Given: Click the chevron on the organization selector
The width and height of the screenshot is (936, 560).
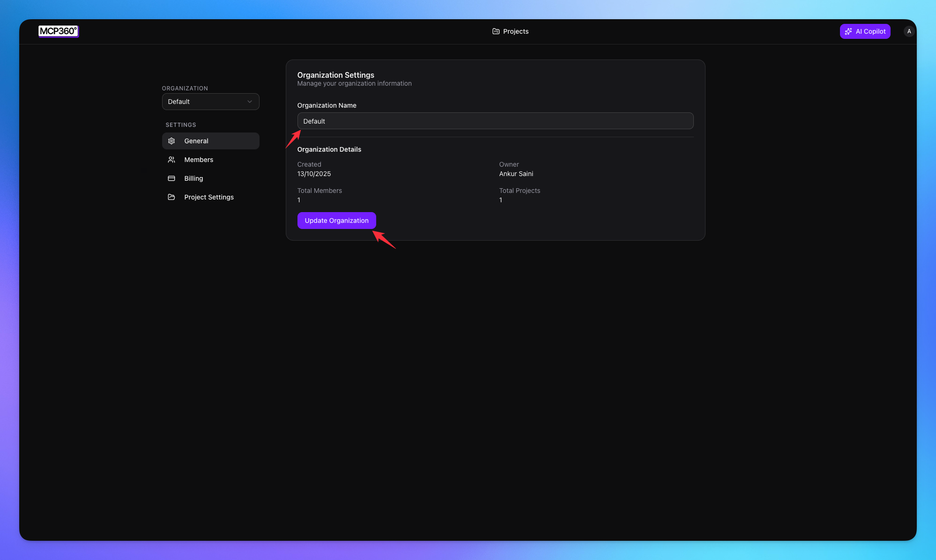Looking at the screenshot, I should pos(250,102).
